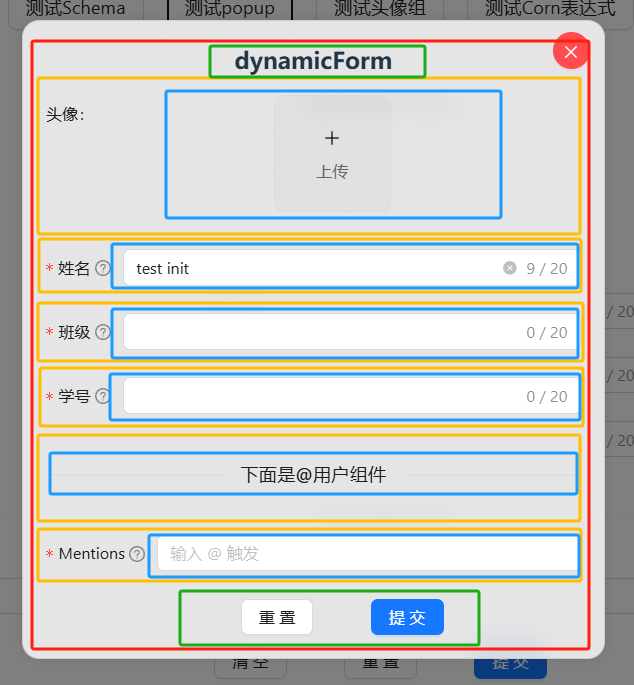
Task: Click the 重置 button in the popup
Action: click(277, 617)
